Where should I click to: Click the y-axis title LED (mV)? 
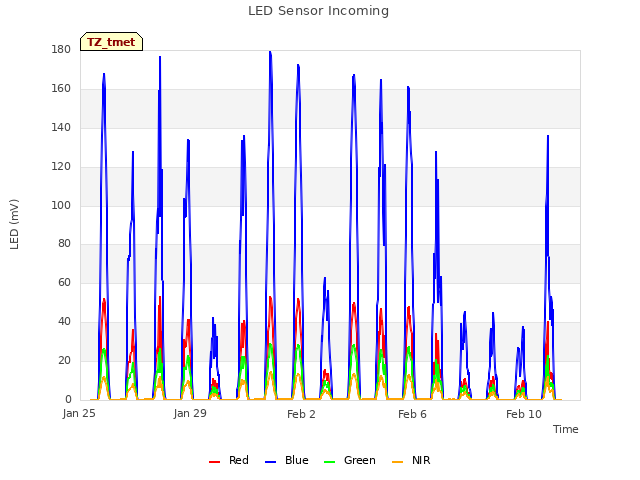(14, 224)
